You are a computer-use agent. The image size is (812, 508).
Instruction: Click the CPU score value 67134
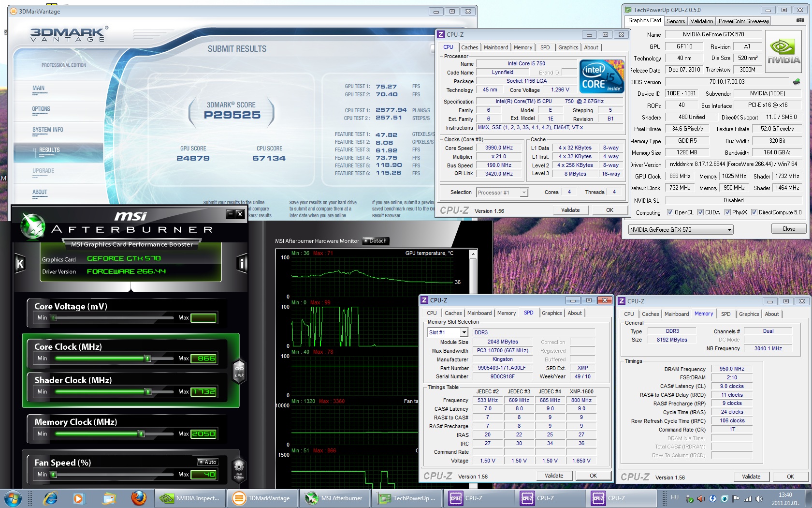(269, 158)
